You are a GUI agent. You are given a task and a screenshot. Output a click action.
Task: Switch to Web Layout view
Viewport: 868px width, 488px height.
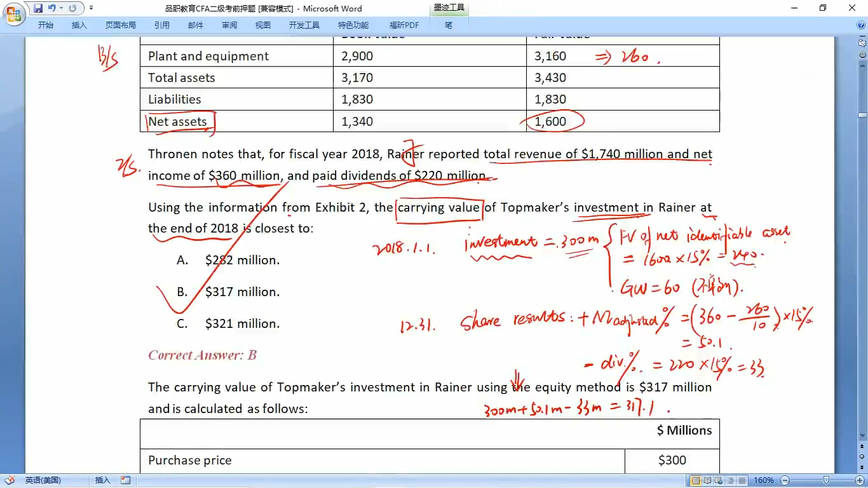click(x=719, y=480)
